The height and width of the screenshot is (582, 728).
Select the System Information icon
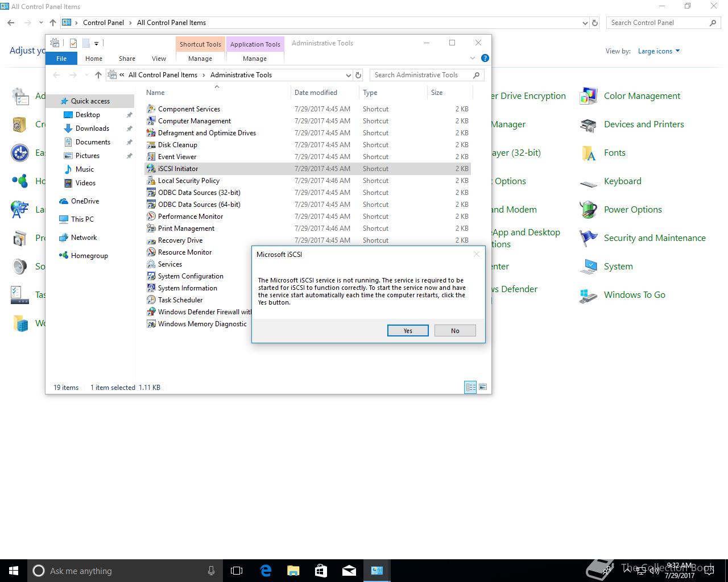151,288
